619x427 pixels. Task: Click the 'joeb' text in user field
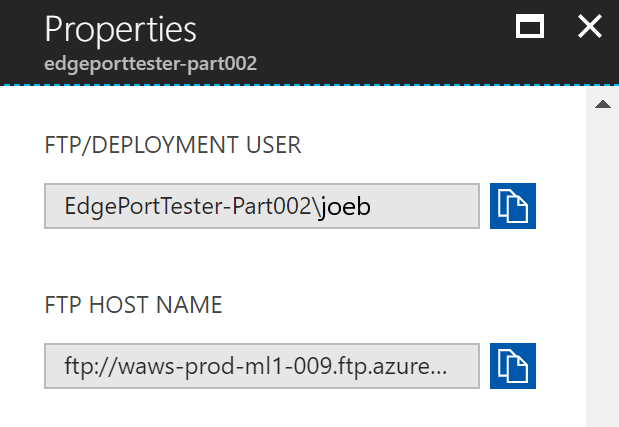click(x=345, y=206)
